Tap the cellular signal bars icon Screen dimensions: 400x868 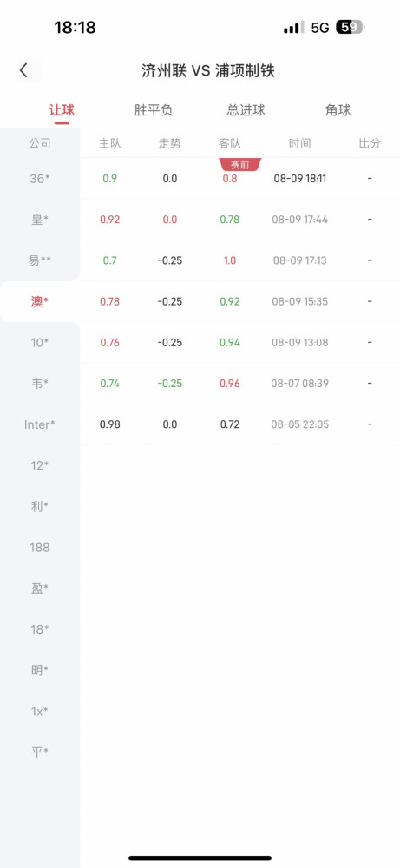point(293,28)
